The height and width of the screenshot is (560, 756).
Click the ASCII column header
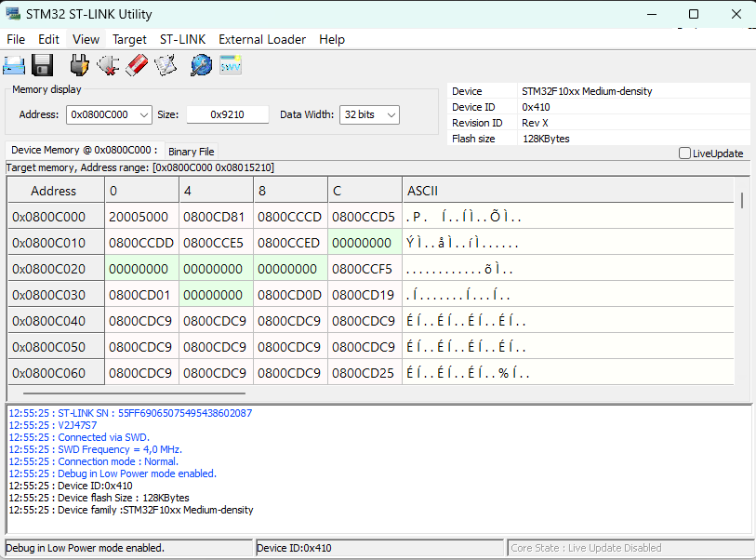tap(568, 191)
